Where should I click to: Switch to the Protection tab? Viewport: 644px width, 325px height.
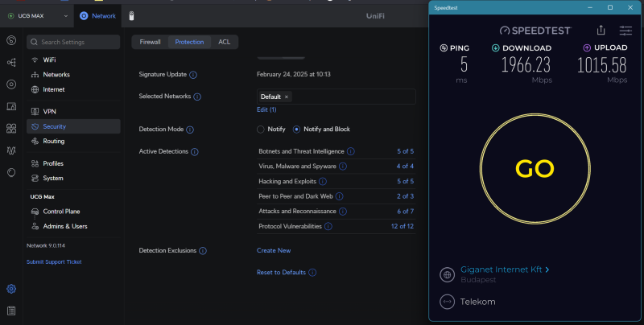189,42
